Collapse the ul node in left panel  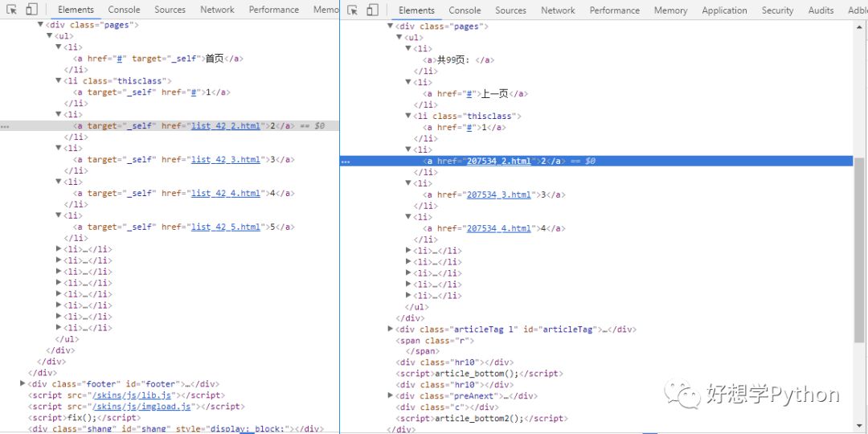[x=50, y=35]
